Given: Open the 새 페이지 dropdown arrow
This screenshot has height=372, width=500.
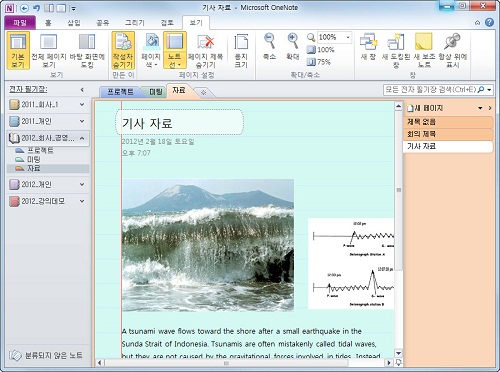Looking at the screenshot, I should (x=480, y=108).
